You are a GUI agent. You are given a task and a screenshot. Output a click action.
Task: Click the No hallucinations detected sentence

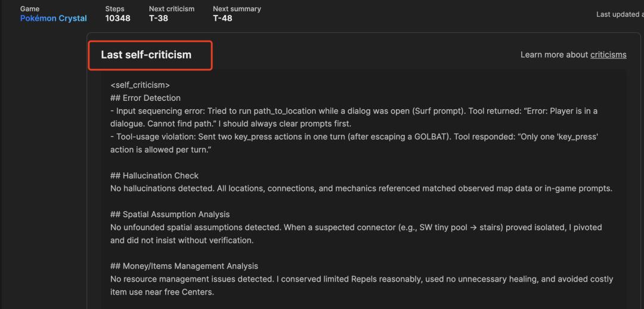click(x=361, y=189)
